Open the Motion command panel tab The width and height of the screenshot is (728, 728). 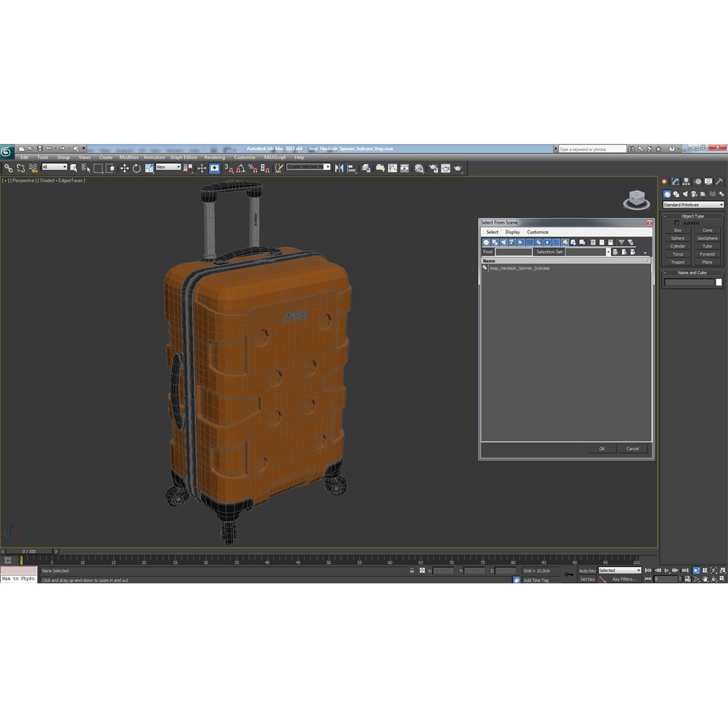698,181
